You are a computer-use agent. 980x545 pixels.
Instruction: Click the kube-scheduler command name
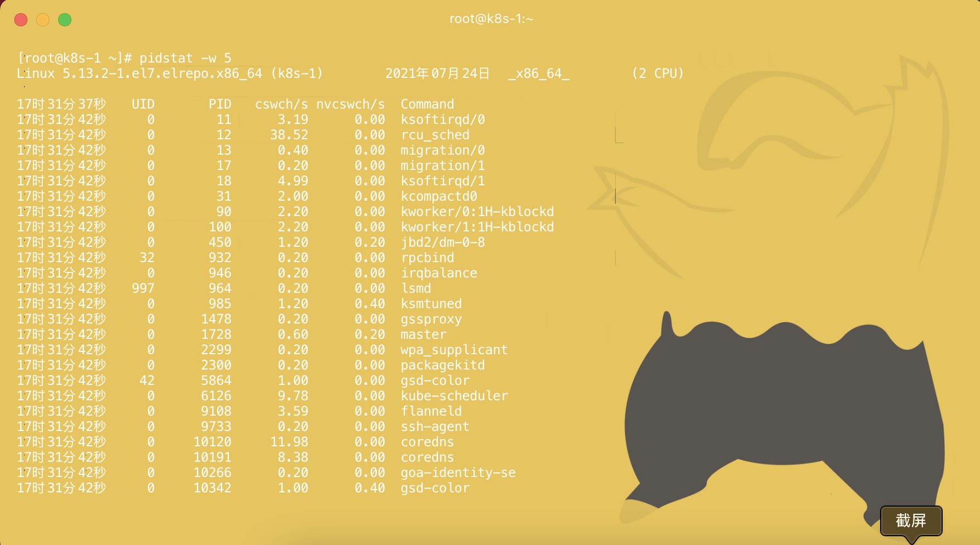point(454,396)
